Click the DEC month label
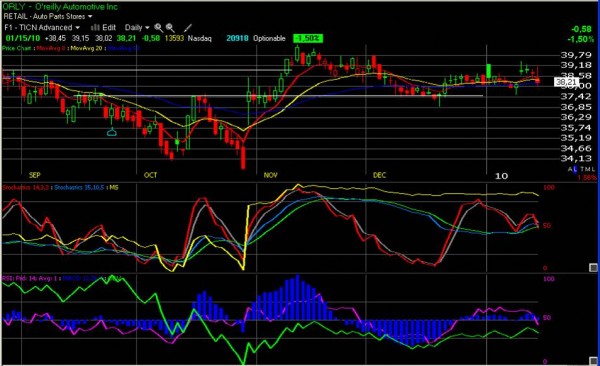600x366 pixels. [379, 175]
